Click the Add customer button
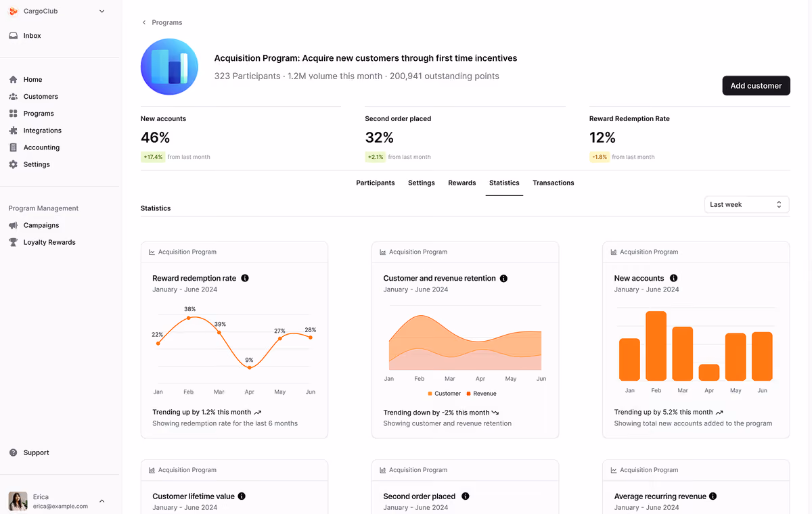The width and height of the screenshot is (812, 514). click(756, 86)
